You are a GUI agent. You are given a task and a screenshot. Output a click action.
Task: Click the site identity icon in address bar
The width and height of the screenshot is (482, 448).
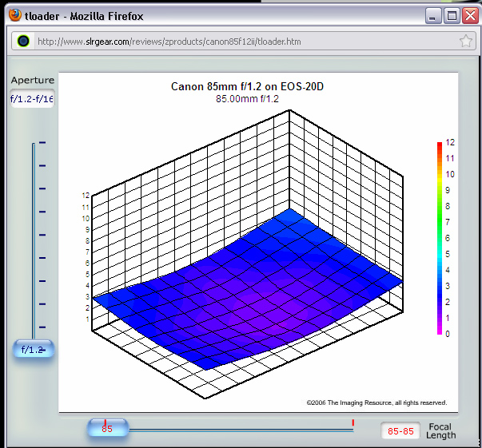tap(23, 41)
